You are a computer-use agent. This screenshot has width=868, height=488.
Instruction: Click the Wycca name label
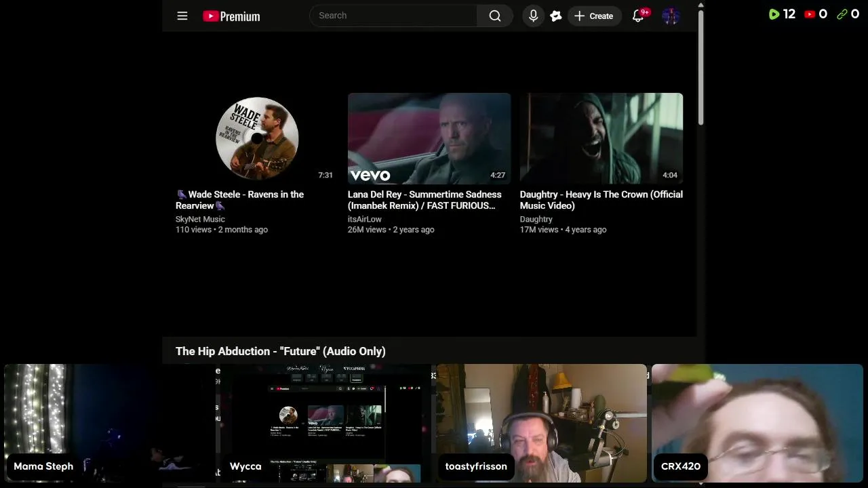(245, 466)
